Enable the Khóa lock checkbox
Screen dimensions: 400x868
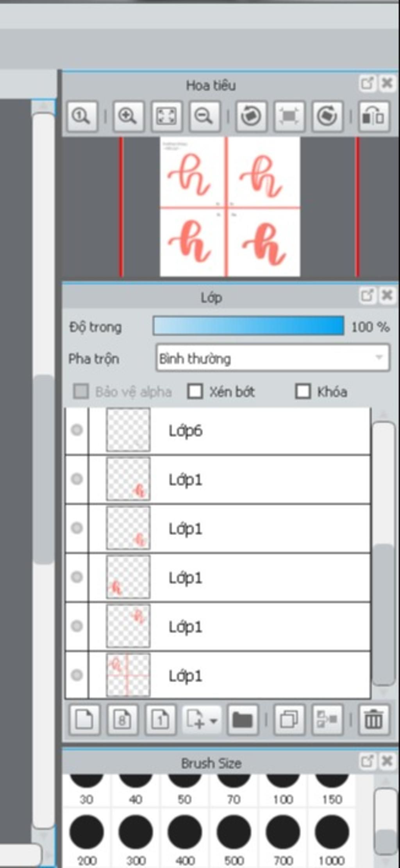pyautogui.click(x=303, y=391)
